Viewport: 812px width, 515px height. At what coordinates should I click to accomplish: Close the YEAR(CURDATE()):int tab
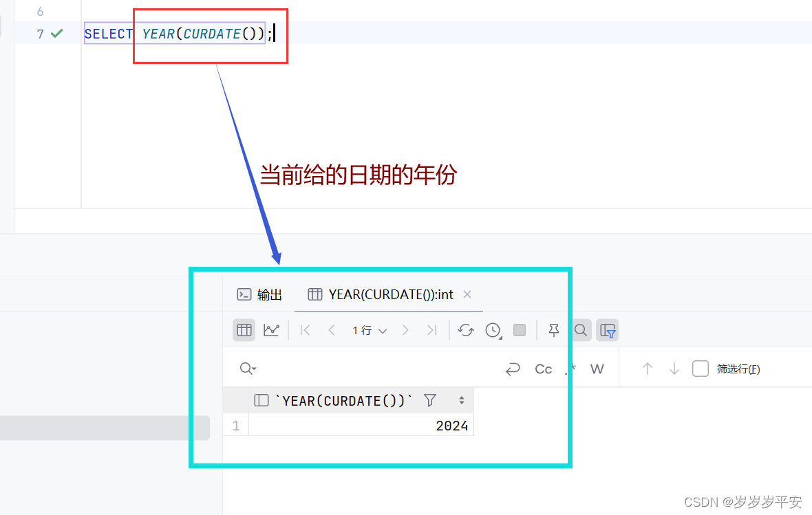(467, 294)
